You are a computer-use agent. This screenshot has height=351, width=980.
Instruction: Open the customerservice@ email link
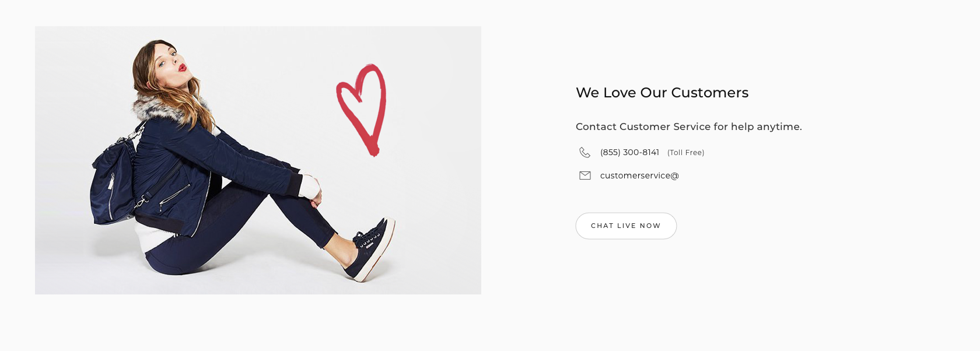(x=639, y=175)
